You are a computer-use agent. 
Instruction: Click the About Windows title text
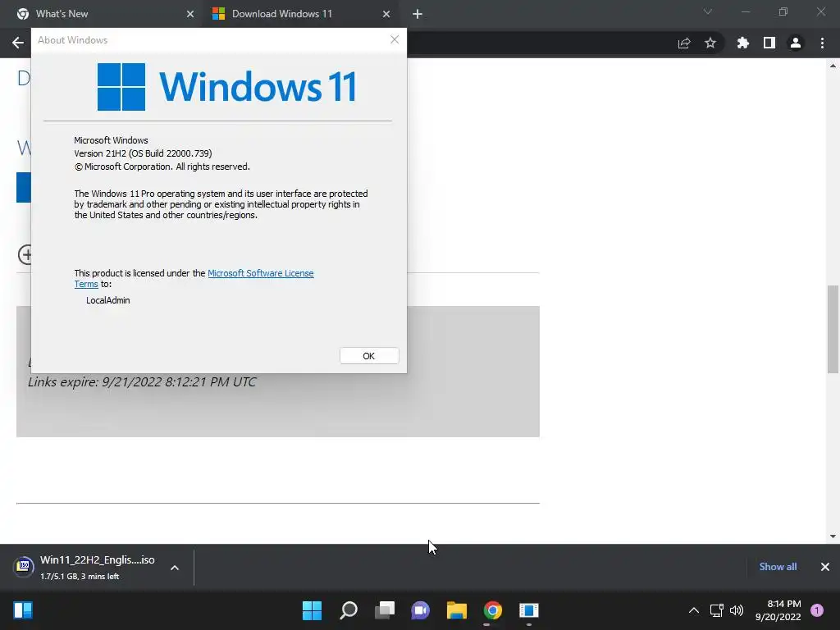pos(72,40)
